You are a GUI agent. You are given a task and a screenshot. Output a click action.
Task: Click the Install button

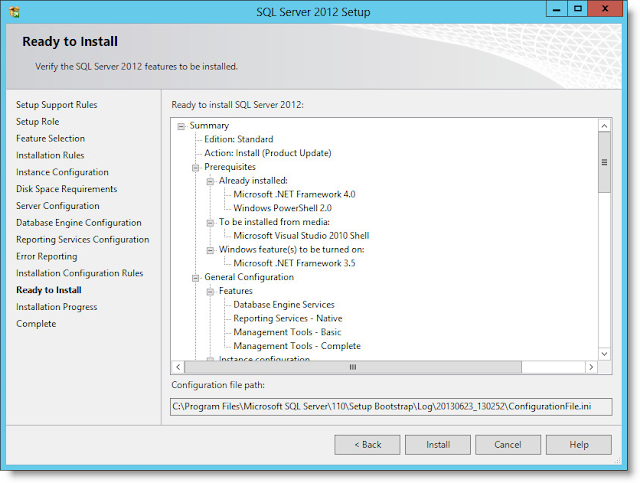click(x=438, y=445)
